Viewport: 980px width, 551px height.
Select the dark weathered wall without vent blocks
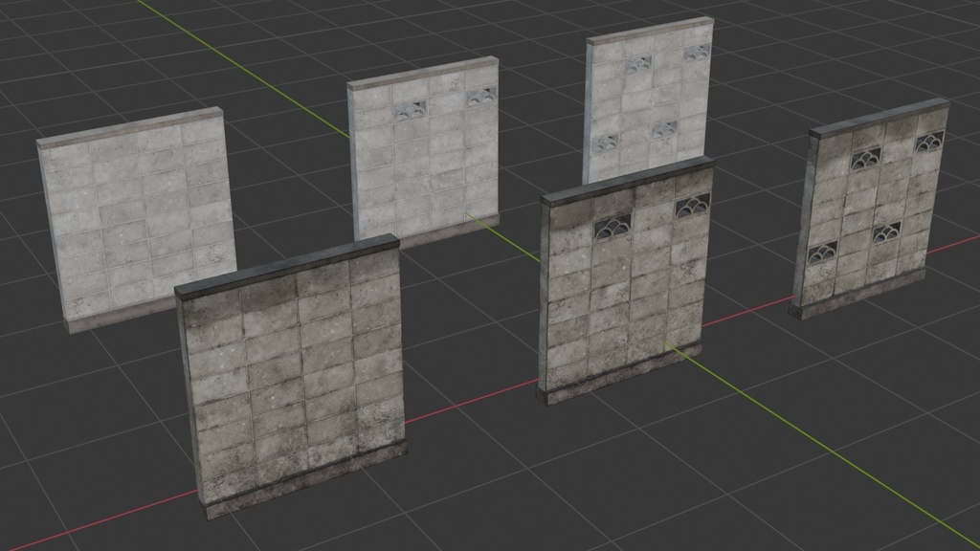point(291,375)
